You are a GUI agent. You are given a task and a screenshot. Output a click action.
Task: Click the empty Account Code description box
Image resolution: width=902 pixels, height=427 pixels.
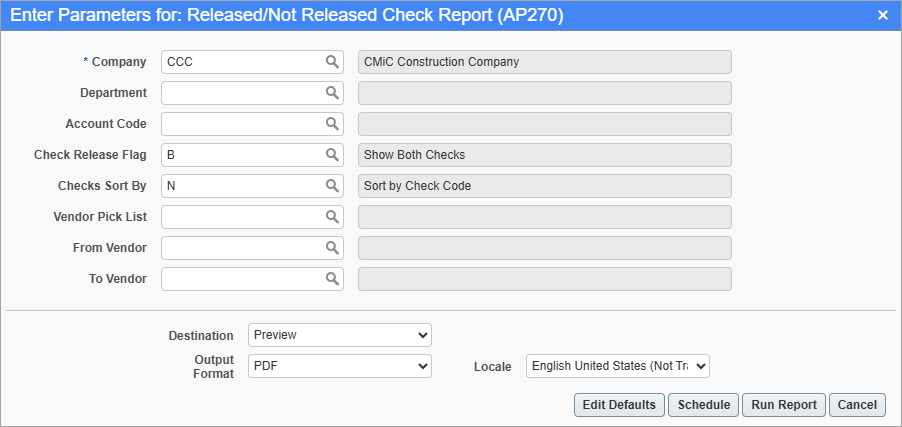(545, 124)
